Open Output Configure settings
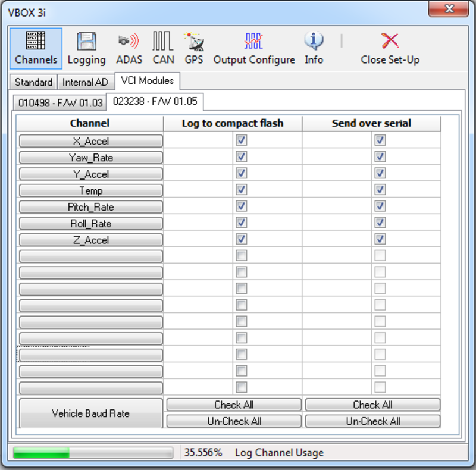The width and height of the screenshot is (476, 470). tap(254, 49)
